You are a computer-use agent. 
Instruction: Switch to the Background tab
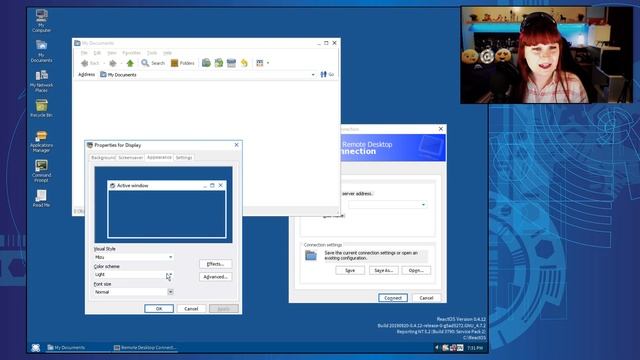(x=103, y=158)
